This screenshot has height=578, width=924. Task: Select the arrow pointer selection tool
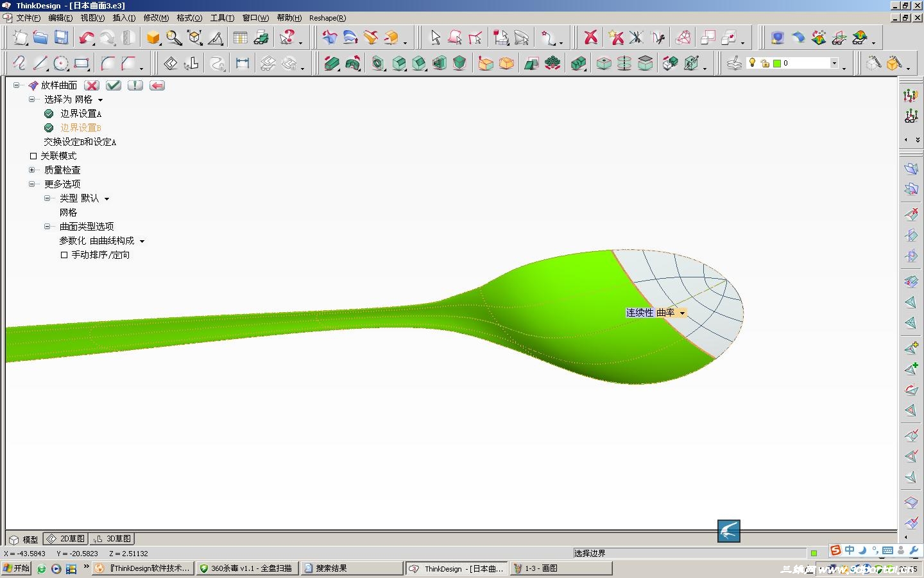pos(435,38)
